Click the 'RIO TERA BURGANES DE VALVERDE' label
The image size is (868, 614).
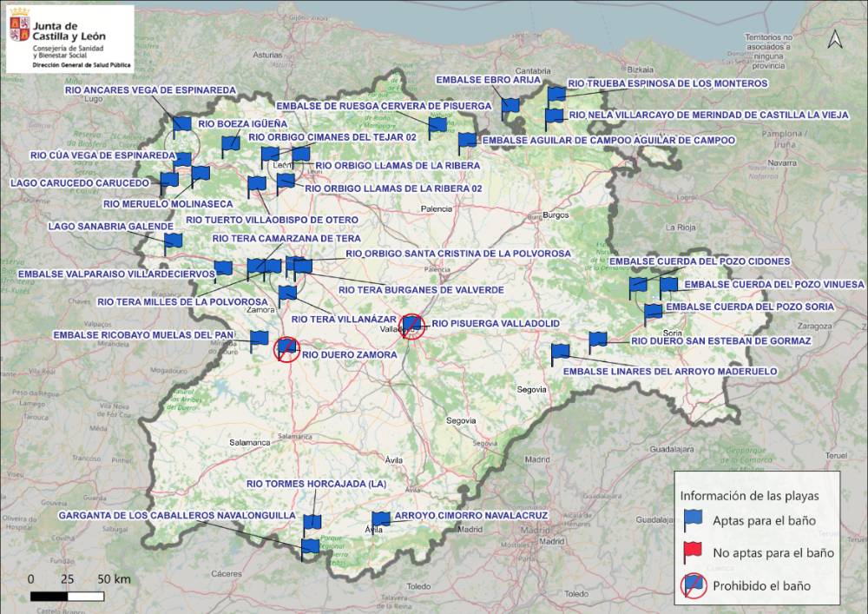coord(421,290)
